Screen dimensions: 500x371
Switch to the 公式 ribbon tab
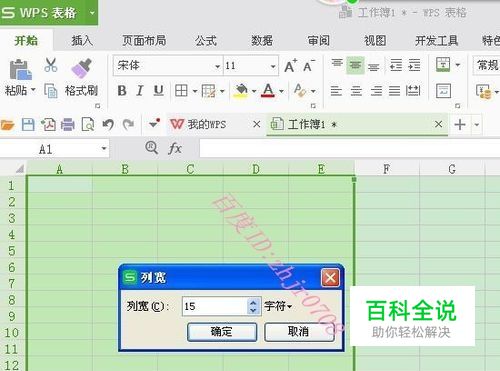coord(206,41)
